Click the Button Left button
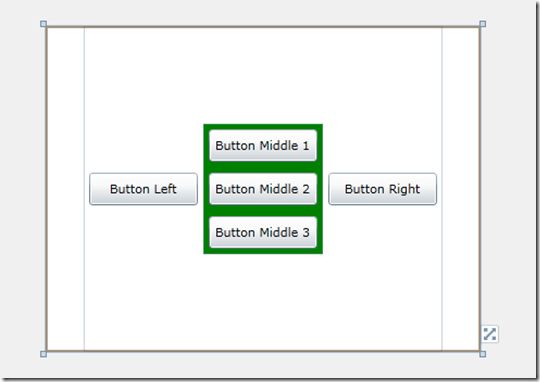 tap(143, 189)
